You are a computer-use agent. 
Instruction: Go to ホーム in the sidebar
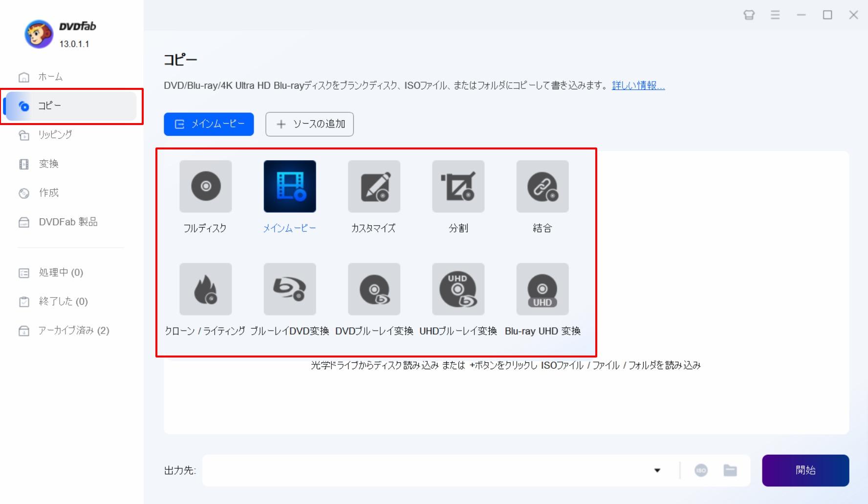click(71, 77)
